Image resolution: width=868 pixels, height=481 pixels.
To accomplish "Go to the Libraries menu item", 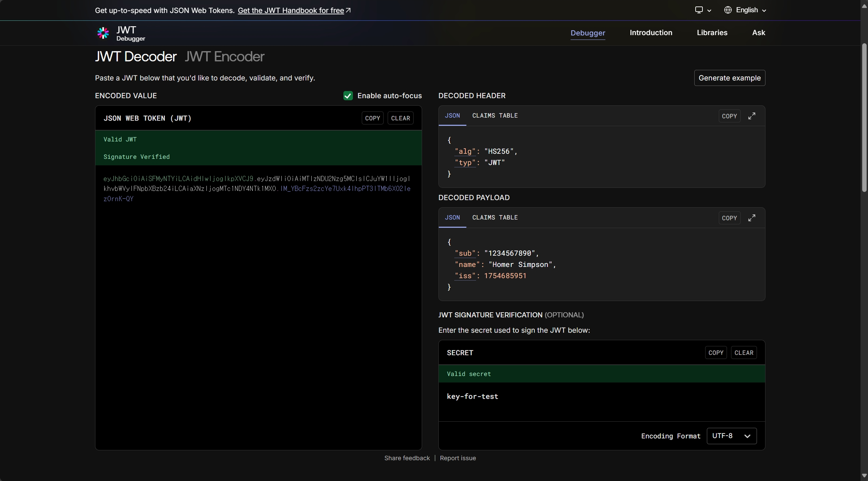I will coord(712,33).
